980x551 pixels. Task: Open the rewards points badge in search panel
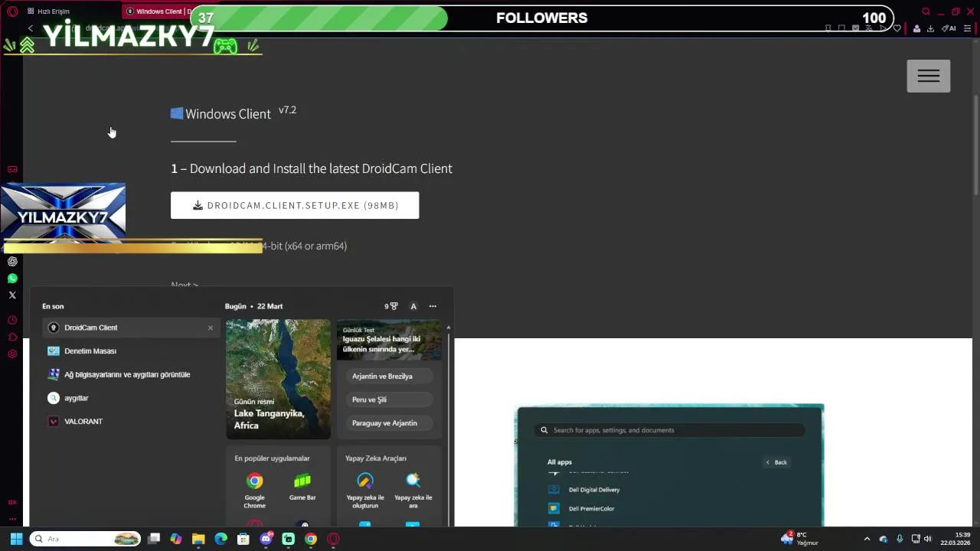[x=390, y=306]
